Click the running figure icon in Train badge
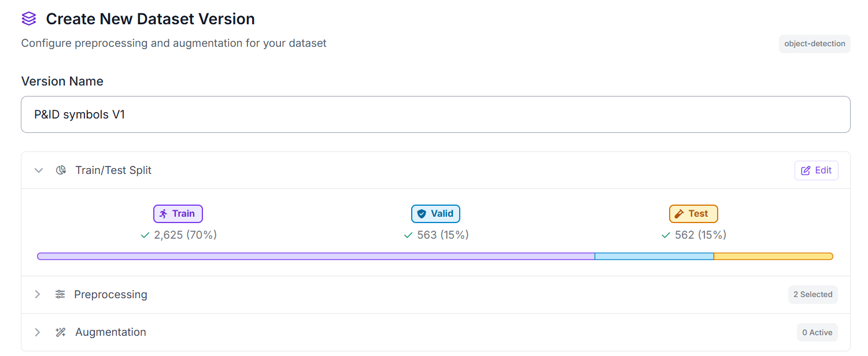The width and height of the screenshot is (868, 356). [164, 214]
